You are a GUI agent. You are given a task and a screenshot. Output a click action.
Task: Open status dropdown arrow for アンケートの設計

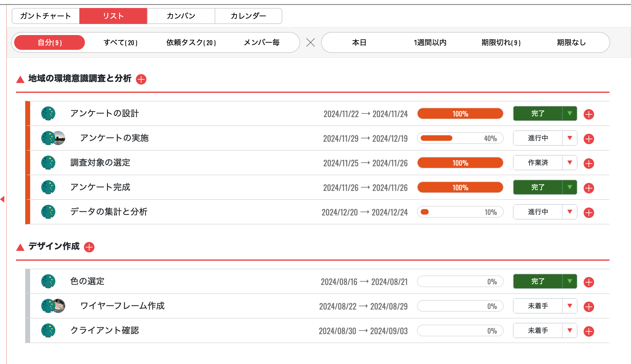tap(570, 113)
